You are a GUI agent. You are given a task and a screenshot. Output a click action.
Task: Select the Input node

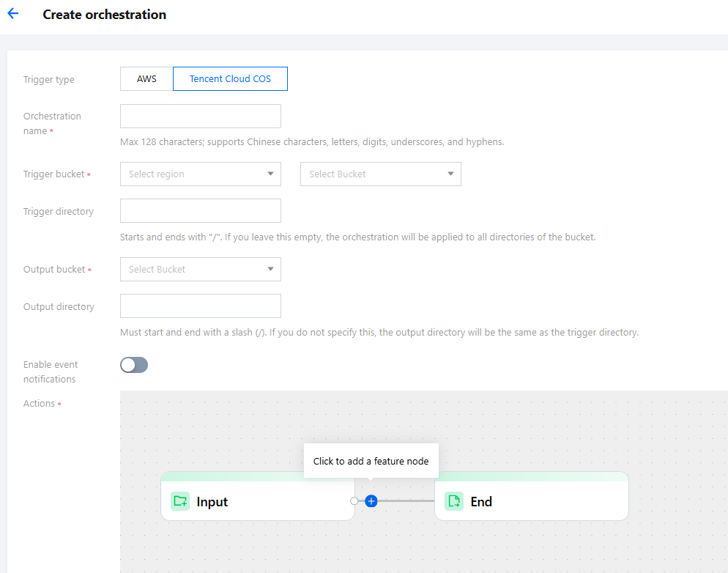click(256, 501)
